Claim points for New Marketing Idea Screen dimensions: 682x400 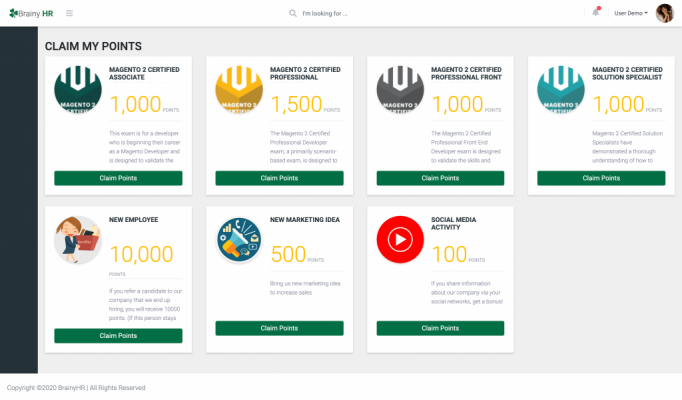tap(279, 328)
